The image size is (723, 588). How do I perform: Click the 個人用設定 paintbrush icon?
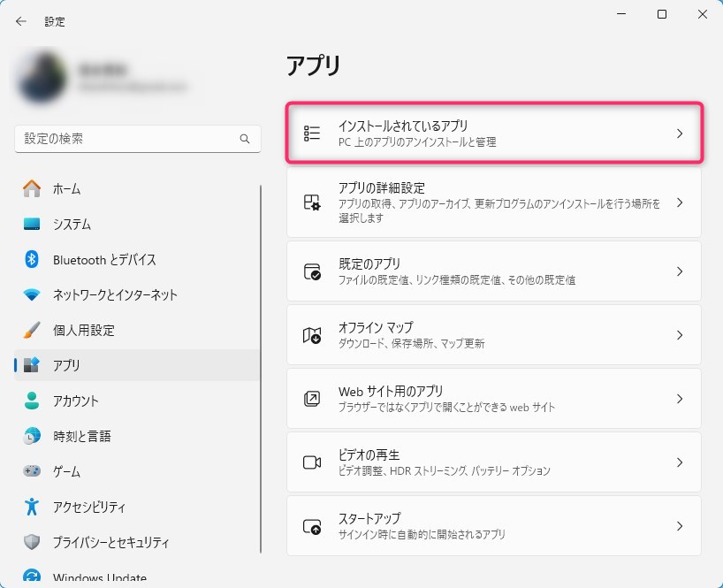coord(32,331)
